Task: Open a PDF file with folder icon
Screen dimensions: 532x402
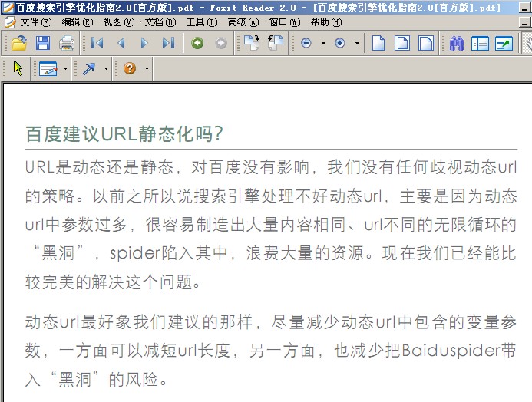Action: tap(19, 43)
